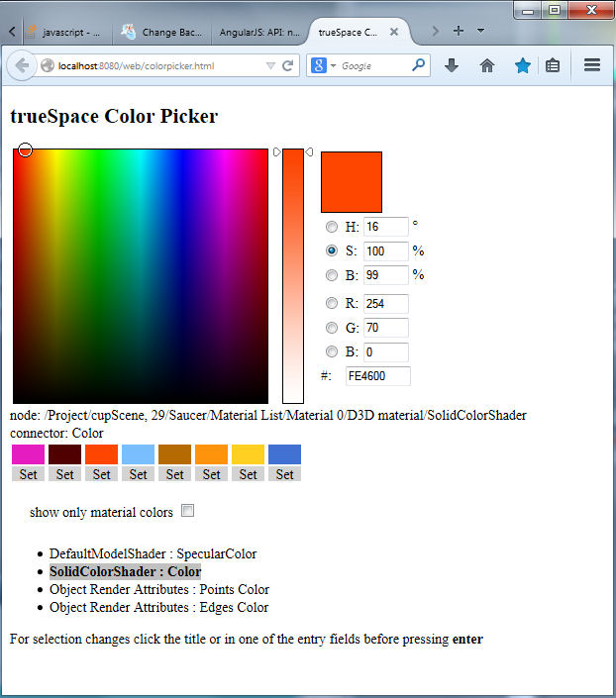The height and width of the screenshot is (698, 616).
Task: Open a new tab with the plus icon
Action: pyautogui.click(x=458, y=31)
